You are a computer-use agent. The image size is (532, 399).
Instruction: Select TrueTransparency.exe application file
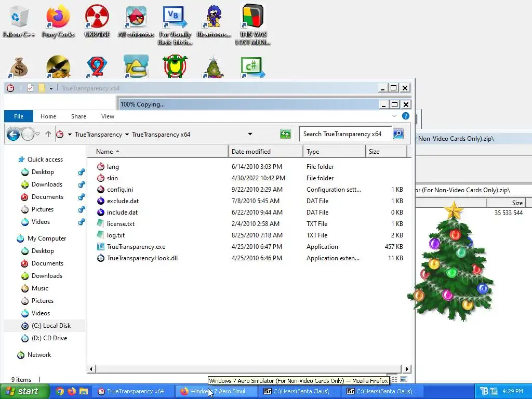pyautogui.click(x=136, y=247)
